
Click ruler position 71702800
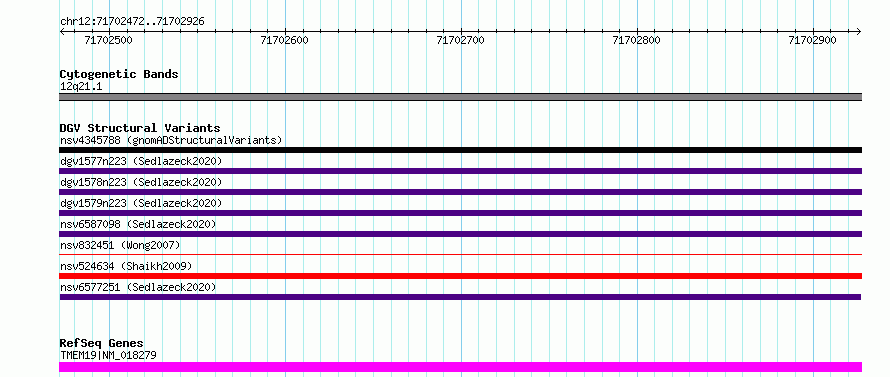tap(636, 40)
